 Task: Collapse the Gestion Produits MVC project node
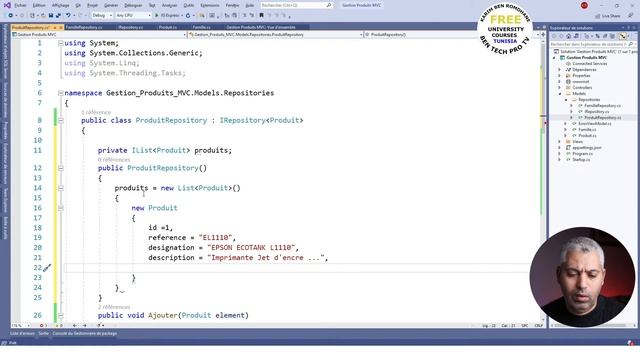click(x=554, y=58)
